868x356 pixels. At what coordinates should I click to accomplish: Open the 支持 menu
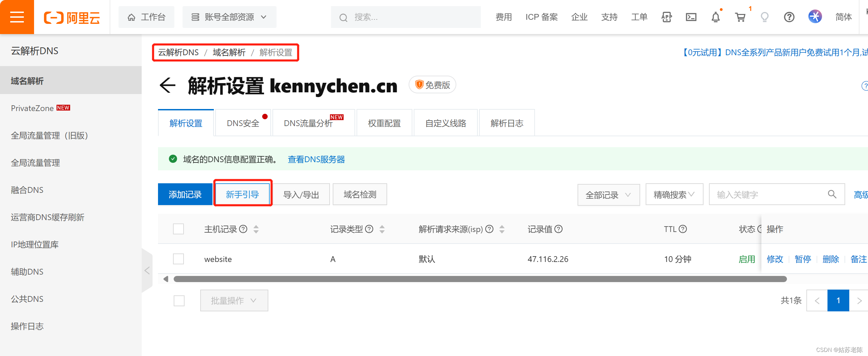tap(609, 17)
